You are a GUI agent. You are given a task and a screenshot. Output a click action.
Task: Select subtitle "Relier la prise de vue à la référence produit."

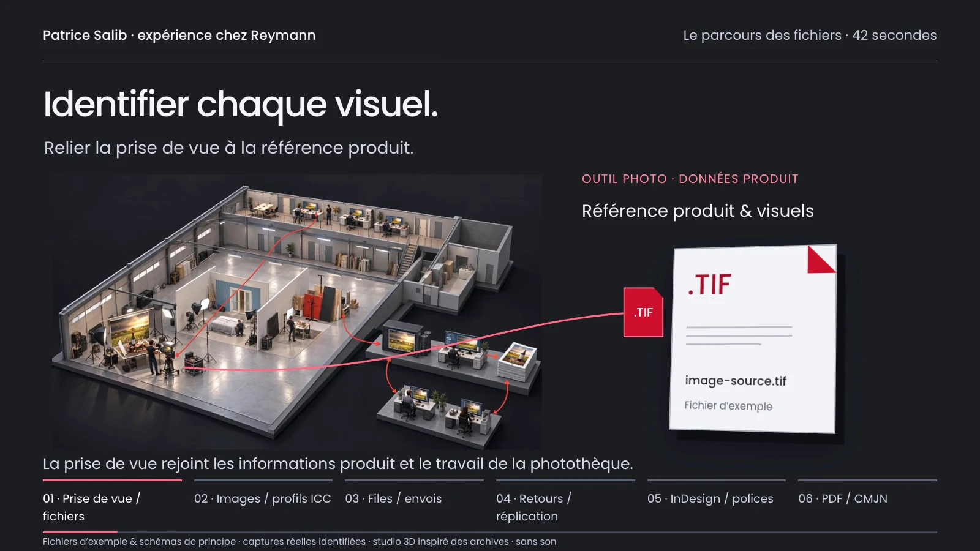229,148
